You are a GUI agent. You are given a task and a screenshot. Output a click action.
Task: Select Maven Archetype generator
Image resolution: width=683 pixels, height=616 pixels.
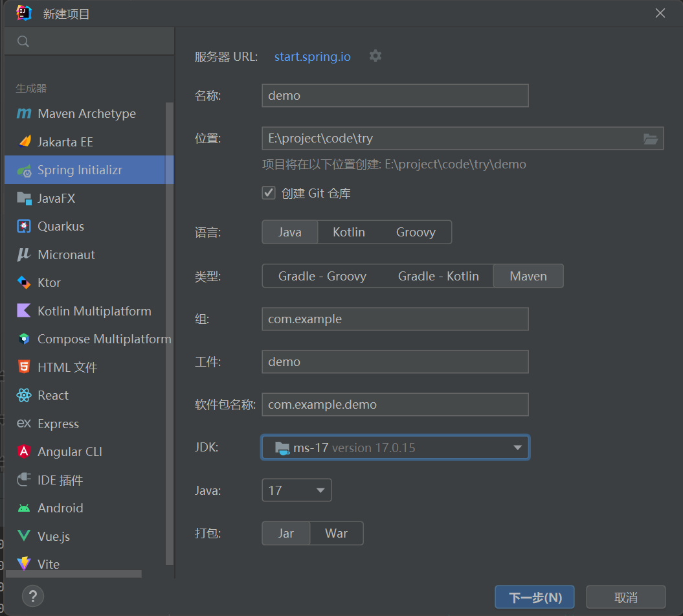click(x=86, y=114)
